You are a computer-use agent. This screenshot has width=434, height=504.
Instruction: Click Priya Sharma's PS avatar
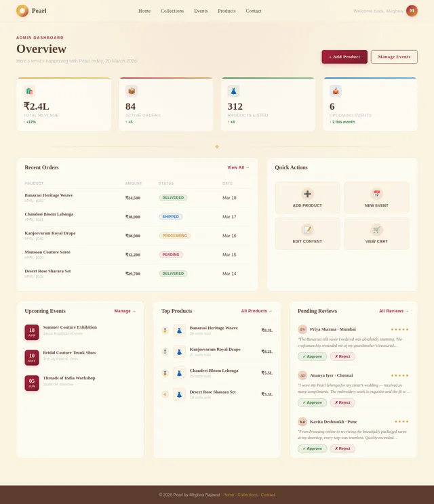[302, 329]
